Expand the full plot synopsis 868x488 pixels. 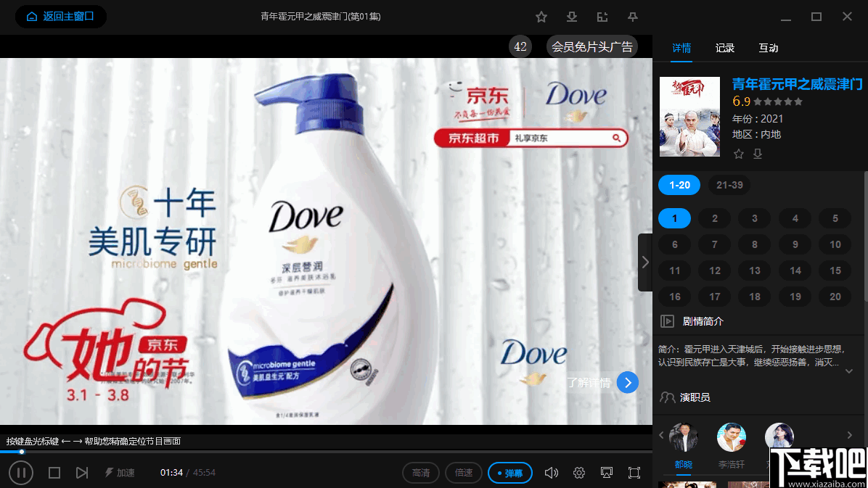point(849,371)
